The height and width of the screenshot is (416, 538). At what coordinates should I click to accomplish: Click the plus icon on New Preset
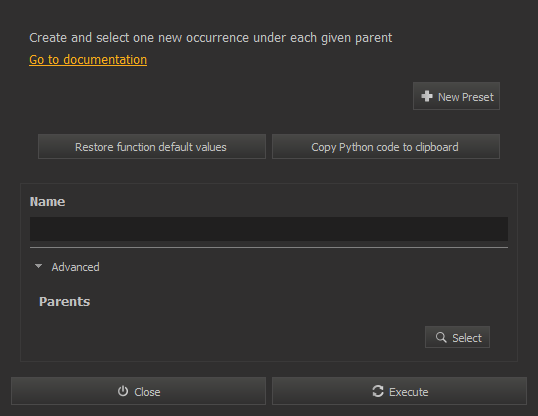tap(427, 96)
